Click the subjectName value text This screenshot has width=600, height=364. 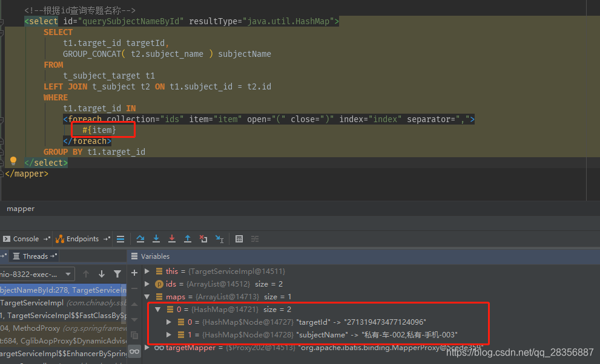coord(409,335)
